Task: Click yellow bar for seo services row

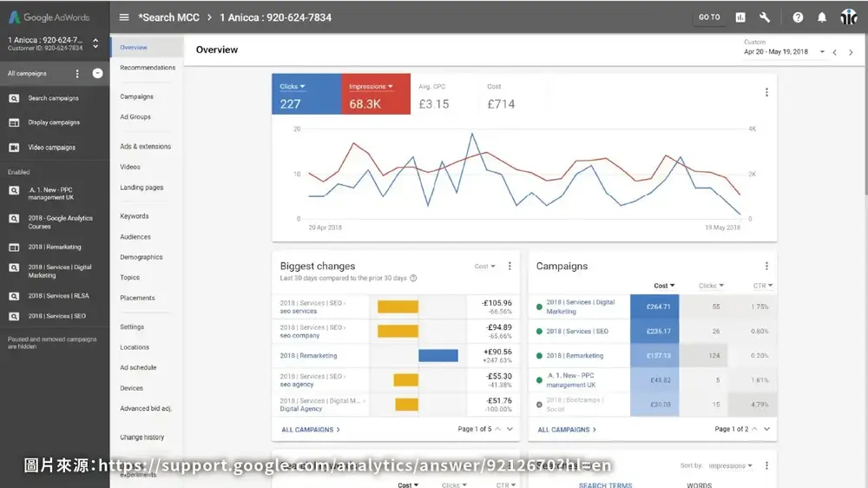Action: pos(398,307)
